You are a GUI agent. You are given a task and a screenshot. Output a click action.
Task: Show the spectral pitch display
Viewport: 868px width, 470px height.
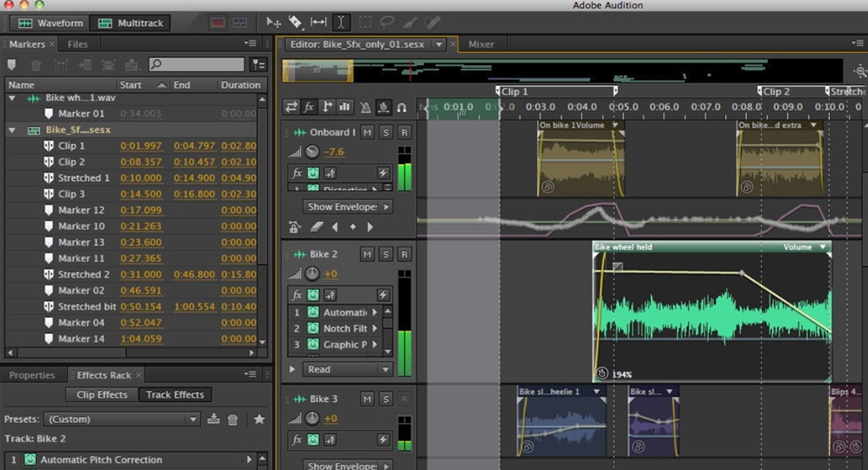[x=240, y=22]
